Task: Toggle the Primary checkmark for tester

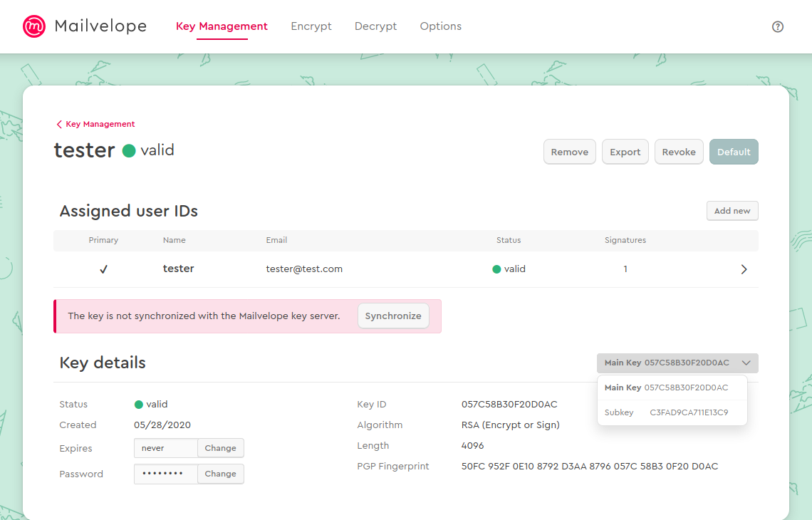Action: pos(103,269)
